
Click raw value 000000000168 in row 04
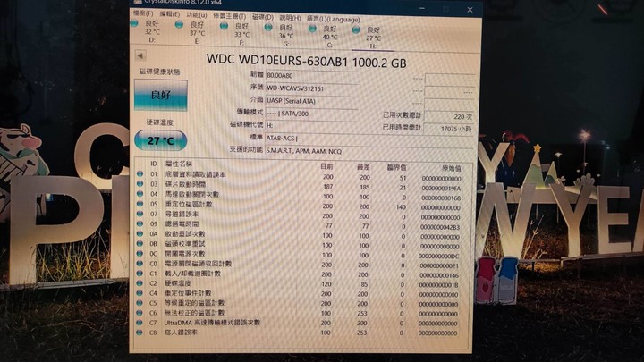pos(441,198)
